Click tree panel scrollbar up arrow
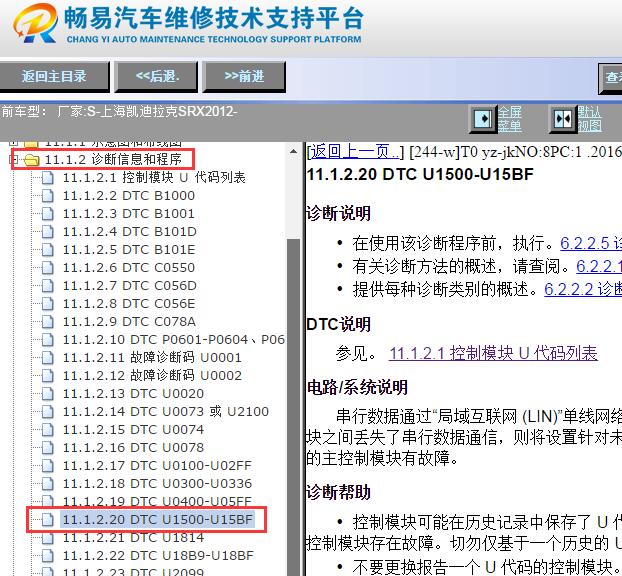This screenshot has width=622, height=576. (x=294, y=152)
